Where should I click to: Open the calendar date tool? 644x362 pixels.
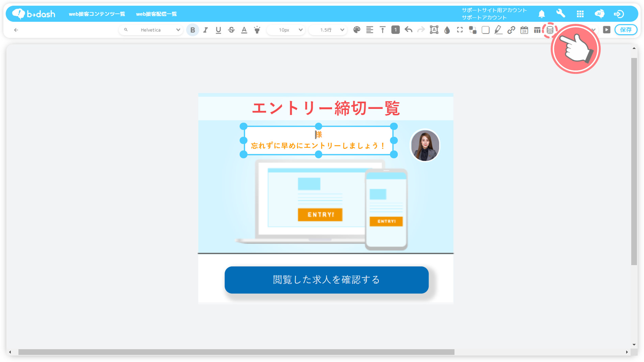[x=524, y=30]
